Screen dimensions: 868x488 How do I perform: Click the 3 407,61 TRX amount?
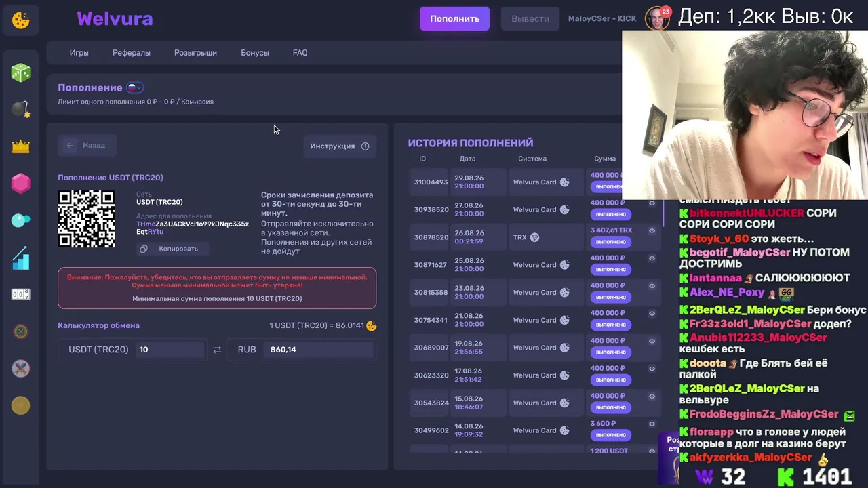pos(611,230)
